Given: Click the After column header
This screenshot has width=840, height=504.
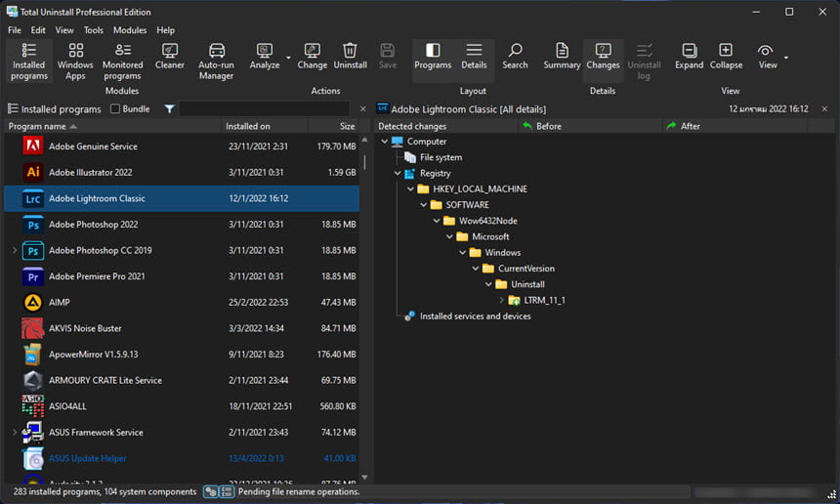Looking at the screenshot, I should coord(735,126).
